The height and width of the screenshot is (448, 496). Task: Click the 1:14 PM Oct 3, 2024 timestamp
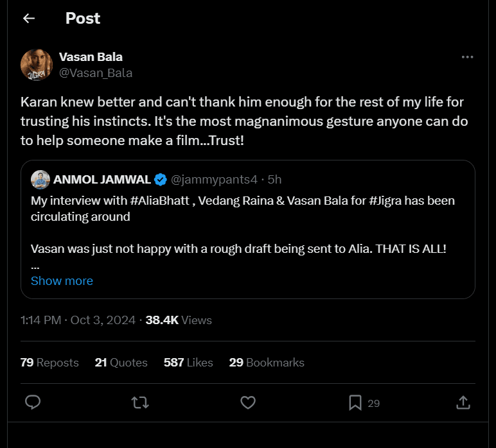pyautogui.click(x=78, y=320)
